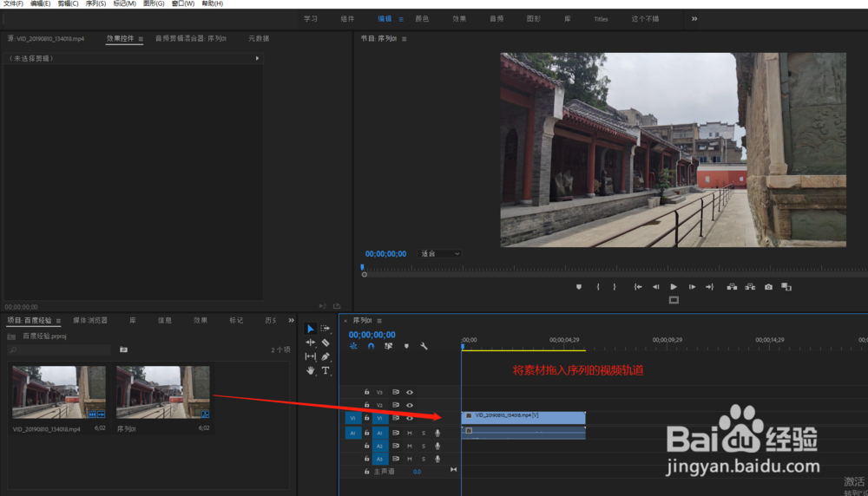The height and width of the screenshot is (496, 868).
Task: Toggle nest sequence insert mode
Action: 353,346
